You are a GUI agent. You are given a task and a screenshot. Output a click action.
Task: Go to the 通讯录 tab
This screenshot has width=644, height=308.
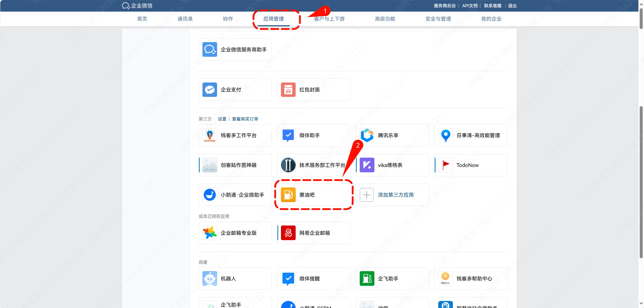[185, 19]
